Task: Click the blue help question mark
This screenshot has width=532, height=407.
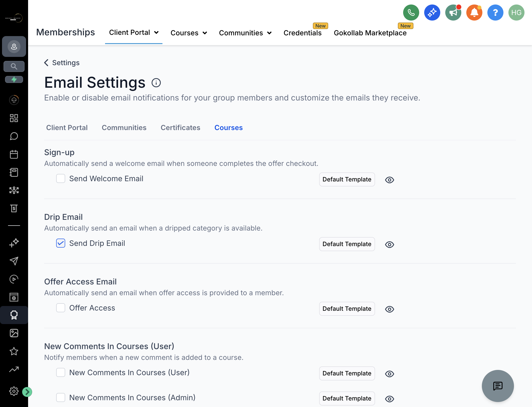Action: [x=495, y=13]
